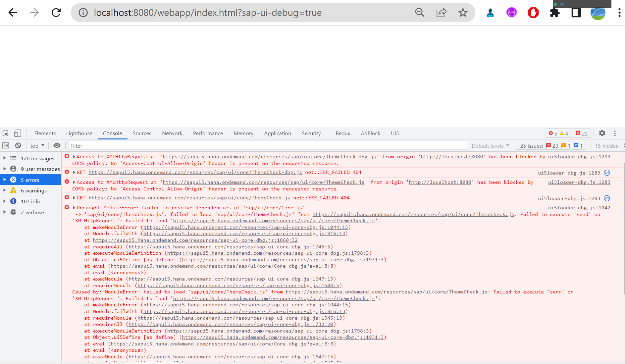Expand the first ThemeCheck-dbg.js CORS error
The width and height of the screenshot is (625, 364).
(74, 157)
